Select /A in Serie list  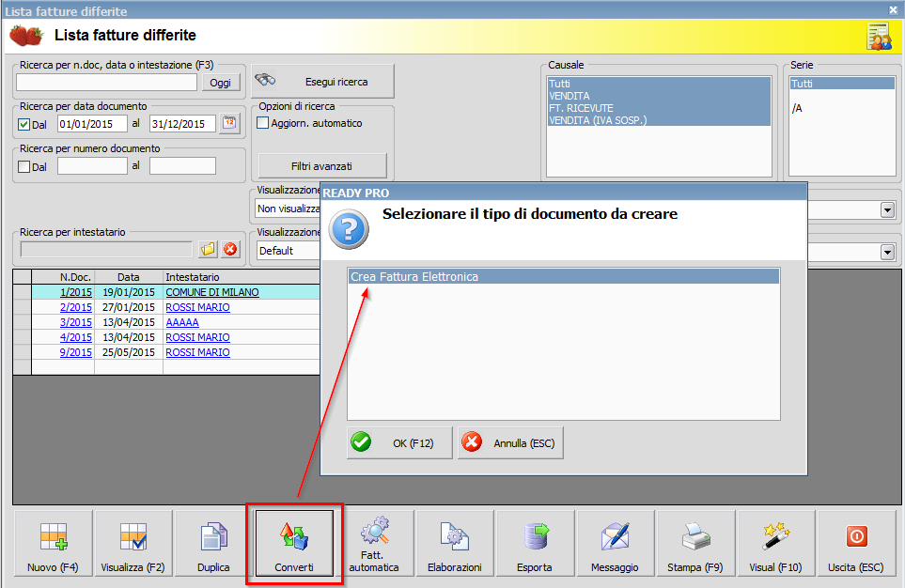pyautogui.click(x=842, y=108)
